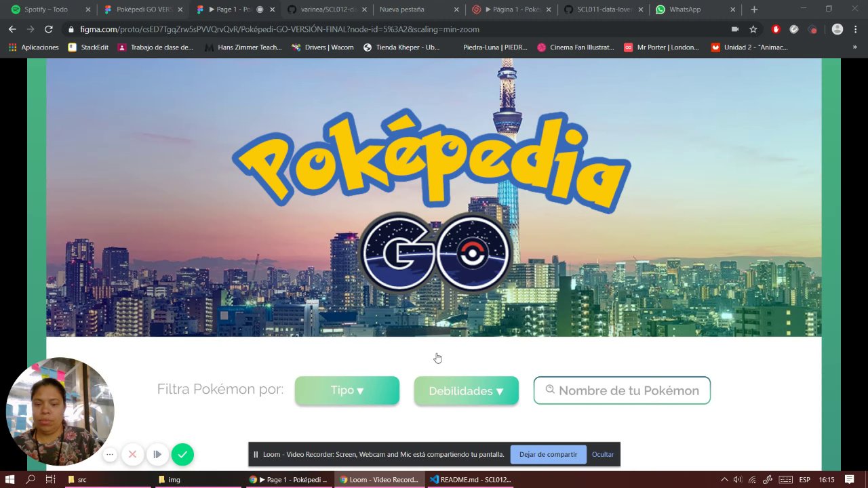Click the Pokémon GO logo badge

(434, 251)
